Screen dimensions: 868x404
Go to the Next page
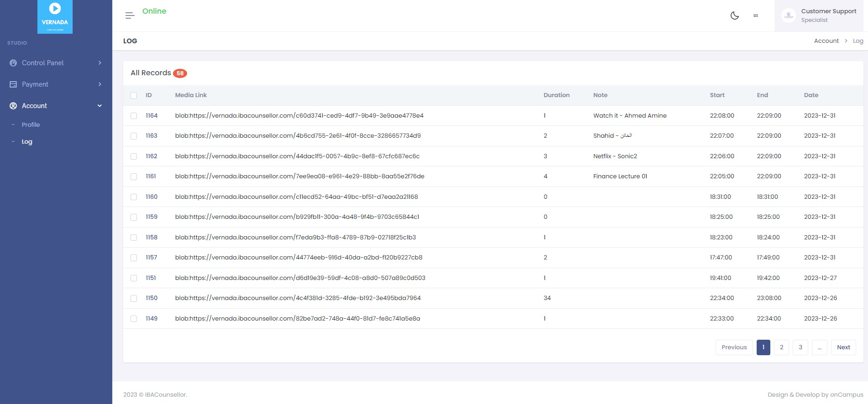coord(843,347)
